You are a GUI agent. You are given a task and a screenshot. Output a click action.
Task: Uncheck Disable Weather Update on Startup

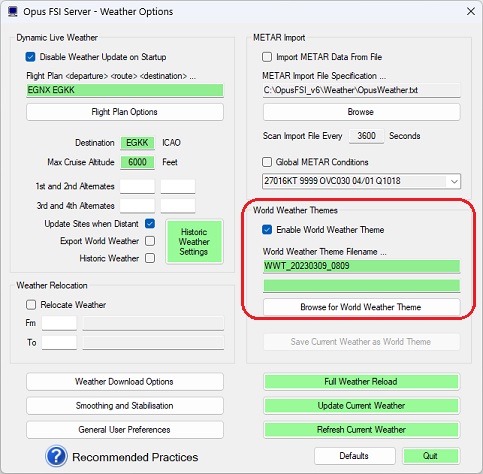[x=30, y=57]
